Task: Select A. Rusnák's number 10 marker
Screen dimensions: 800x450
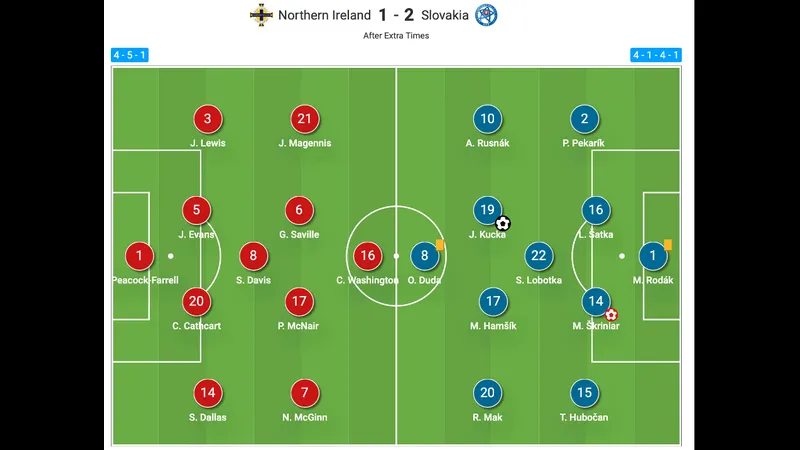Action: (x=487, y=119)
